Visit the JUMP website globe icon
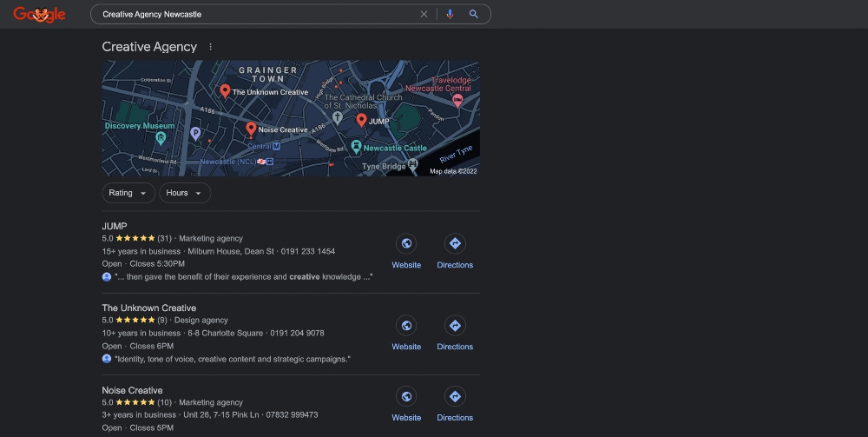Image resolution: width=868 pixels, height=437 pixels. pos(406,244)
